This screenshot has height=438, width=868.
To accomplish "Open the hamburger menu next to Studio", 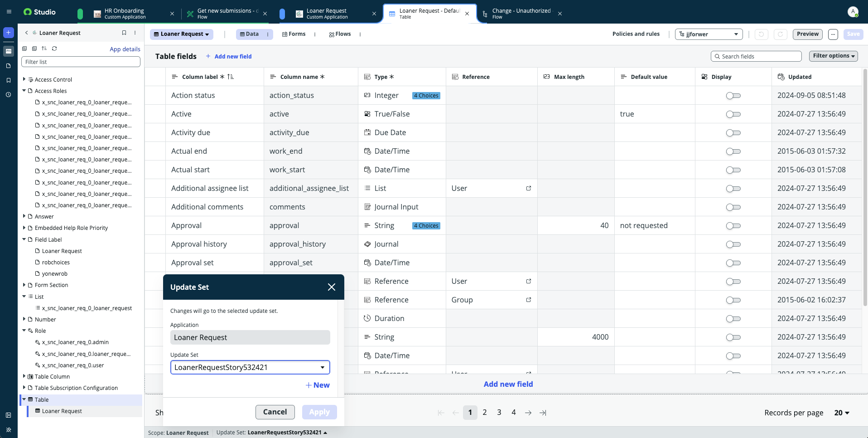I will [x=9, y=12].
